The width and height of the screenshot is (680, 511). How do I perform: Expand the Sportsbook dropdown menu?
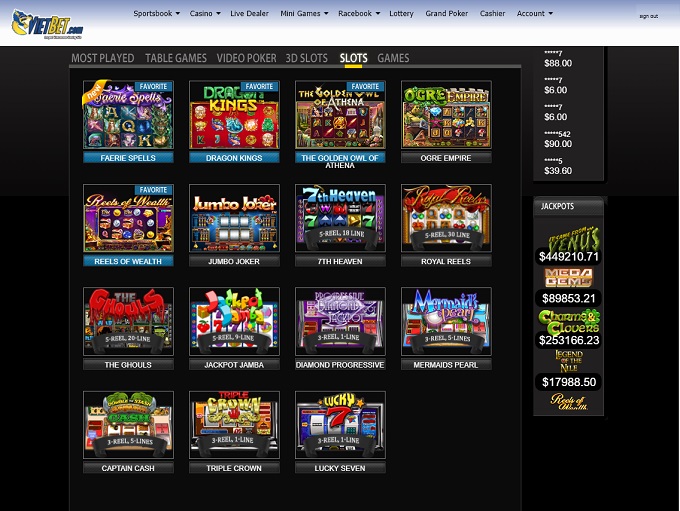point(156,14)
